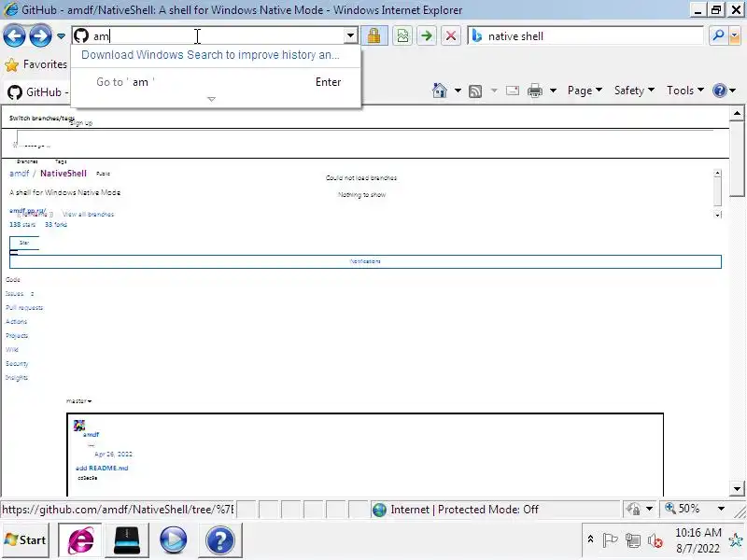Run search with the magnifier icon
747x560 pixels.
(x=718, y=35)
